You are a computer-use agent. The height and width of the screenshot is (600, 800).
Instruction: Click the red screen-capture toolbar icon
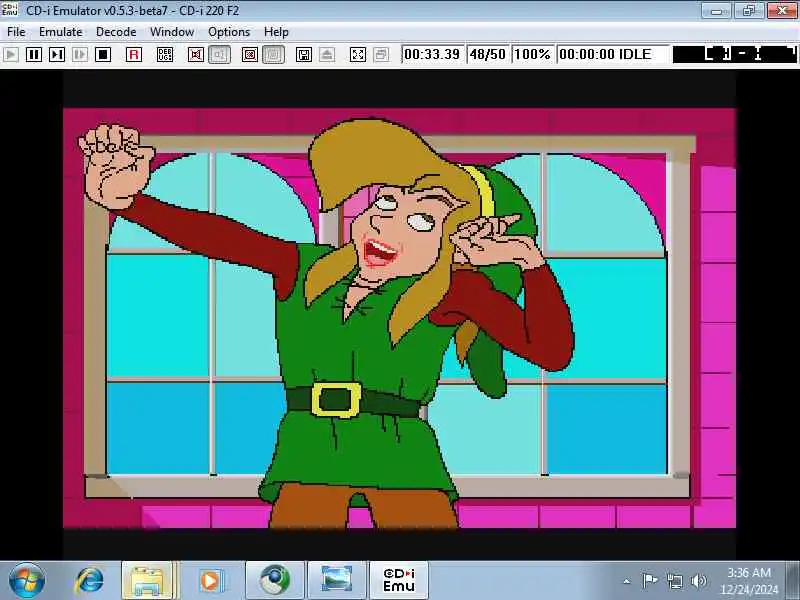(x=249, y=55)
